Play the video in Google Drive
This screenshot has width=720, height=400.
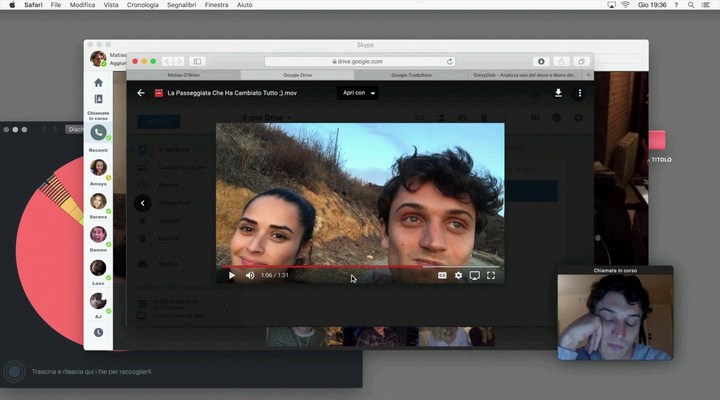(x=232, y=276)
